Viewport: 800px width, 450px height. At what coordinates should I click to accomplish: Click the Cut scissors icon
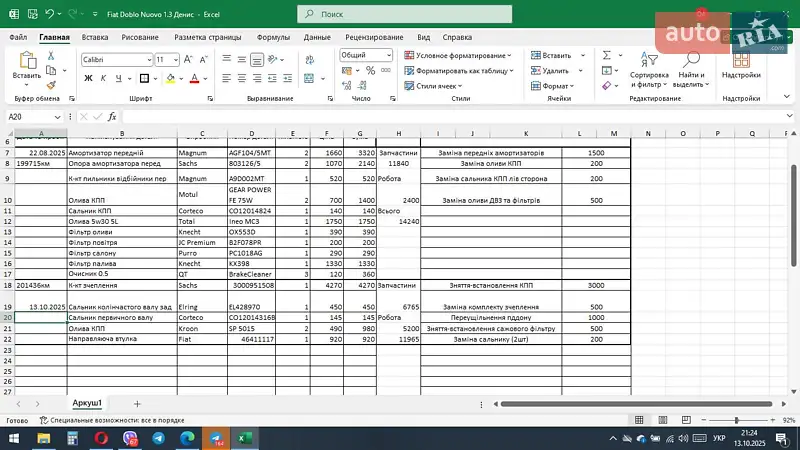53,57
